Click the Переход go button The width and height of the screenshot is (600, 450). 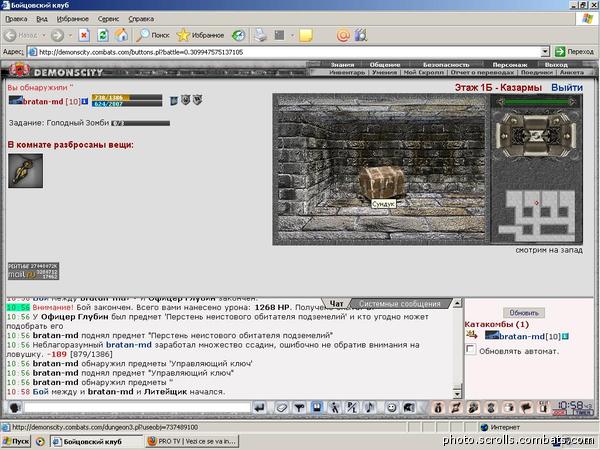coord(575,52)
